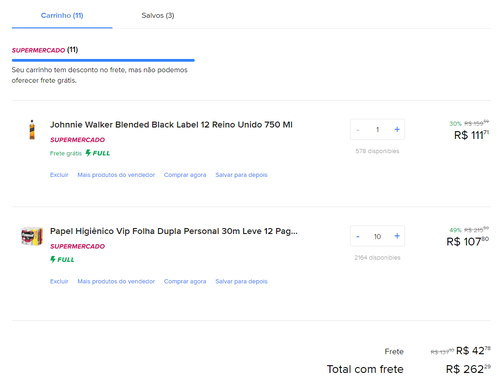Open Mais produtos do vendedor for Papel Higiênico
The width and height of the screenshot is (500, 383).
[116, 281]
